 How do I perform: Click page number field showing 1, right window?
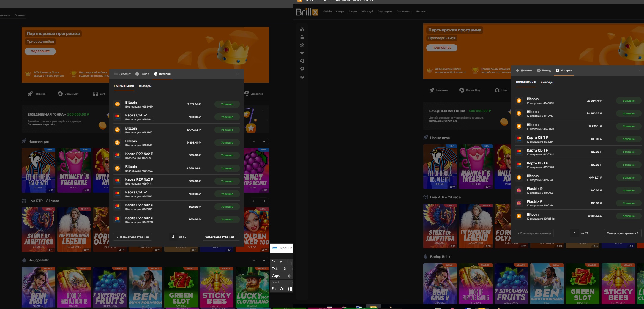[575, 233]
